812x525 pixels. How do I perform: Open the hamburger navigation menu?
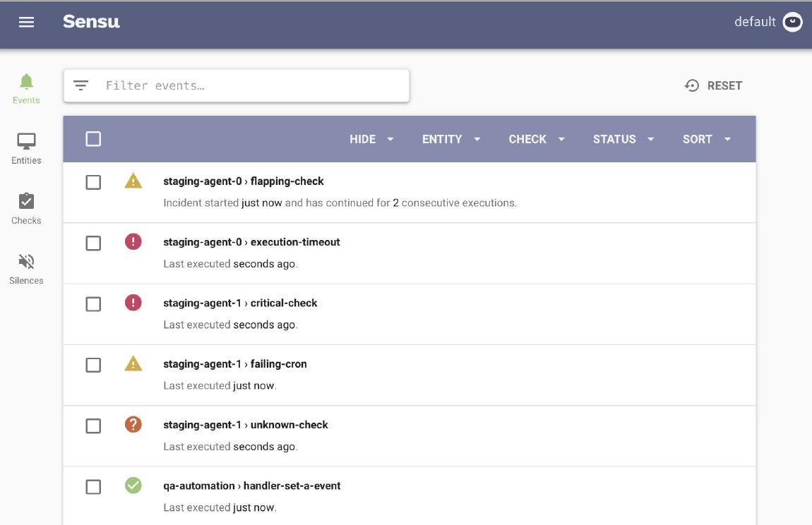26,21
